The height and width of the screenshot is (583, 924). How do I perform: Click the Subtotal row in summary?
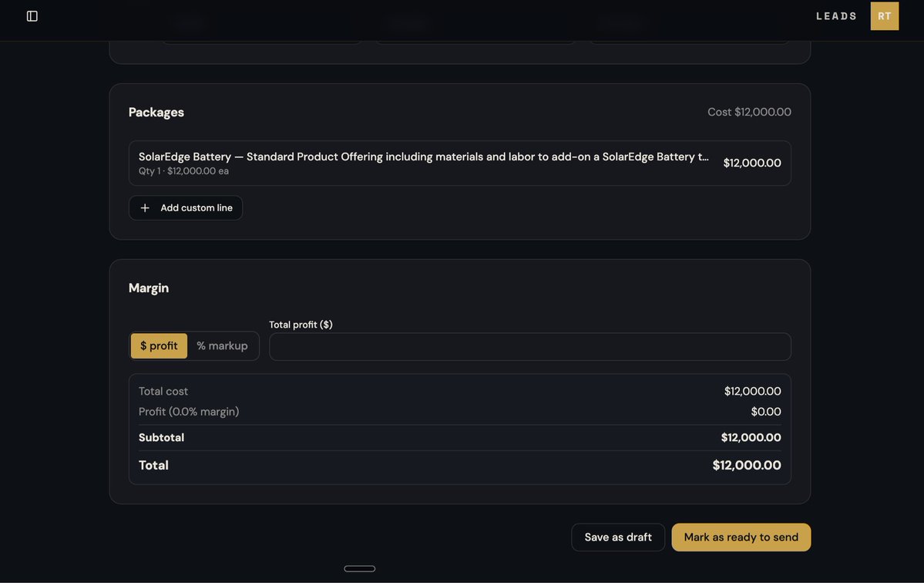tap(459, 437)
